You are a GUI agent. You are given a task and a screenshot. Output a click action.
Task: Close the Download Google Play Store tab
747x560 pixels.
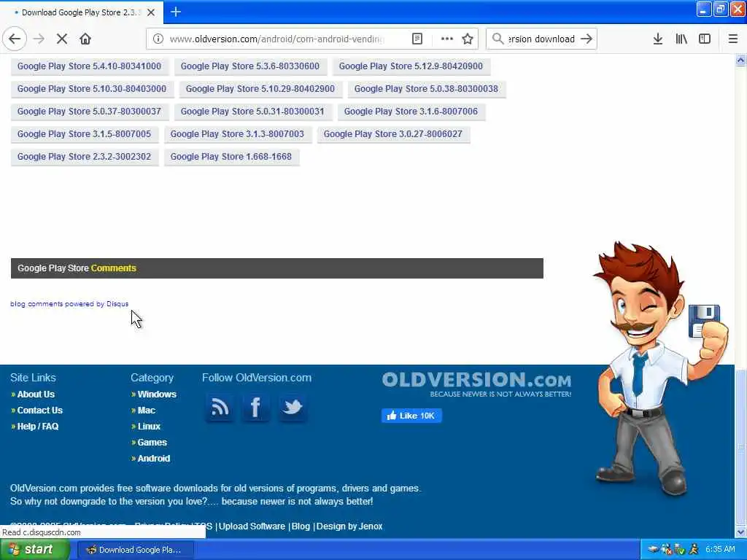pyautogui.click(x=151, y=12)
